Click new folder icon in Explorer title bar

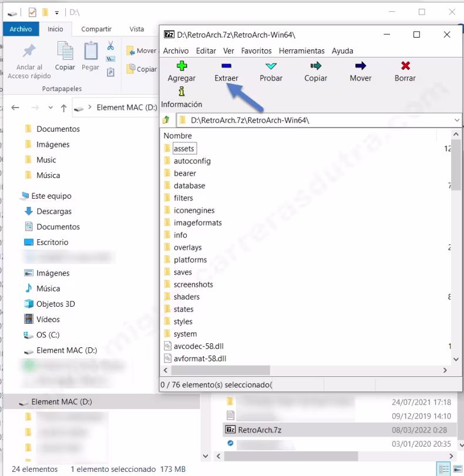[x=45, y=12]
